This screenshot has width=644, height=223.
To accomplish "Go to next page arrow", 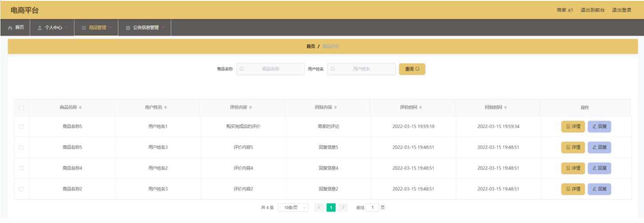I will [x=343, y=207].
